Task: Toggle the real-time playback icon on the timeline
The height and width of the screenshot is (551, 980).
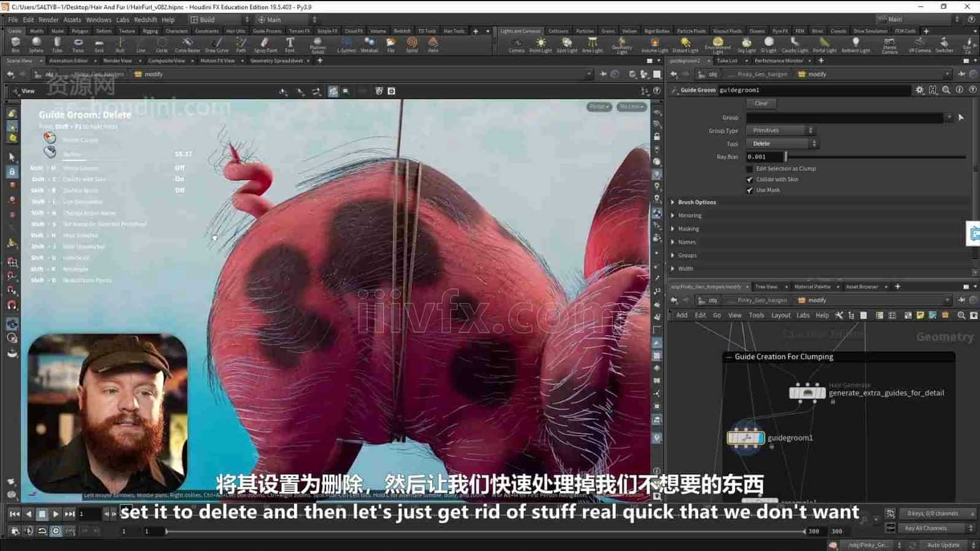Action: click(56, 531)
